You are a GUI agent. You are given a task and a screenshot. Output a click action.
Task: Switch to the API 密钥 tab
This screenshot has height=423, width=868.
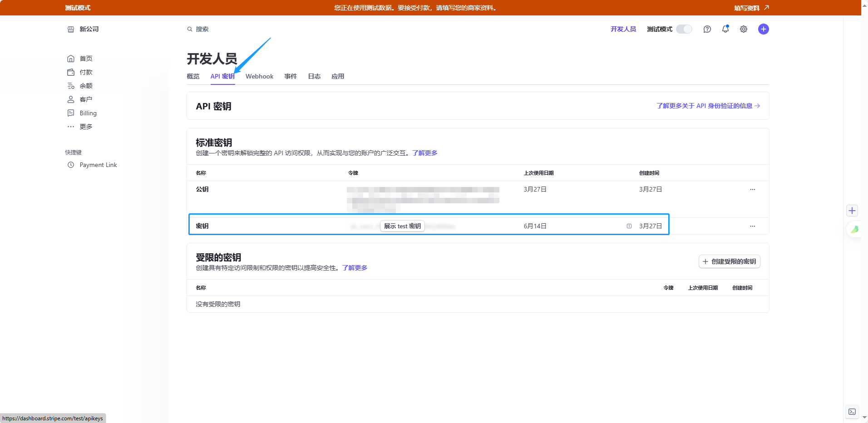tap(222, 76)
